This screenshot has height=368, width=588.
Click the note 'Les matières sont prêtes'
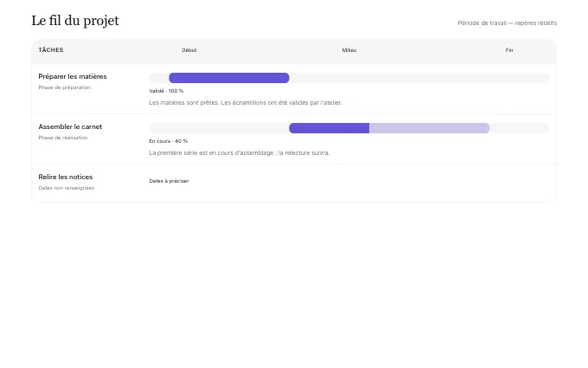[246, 102]
